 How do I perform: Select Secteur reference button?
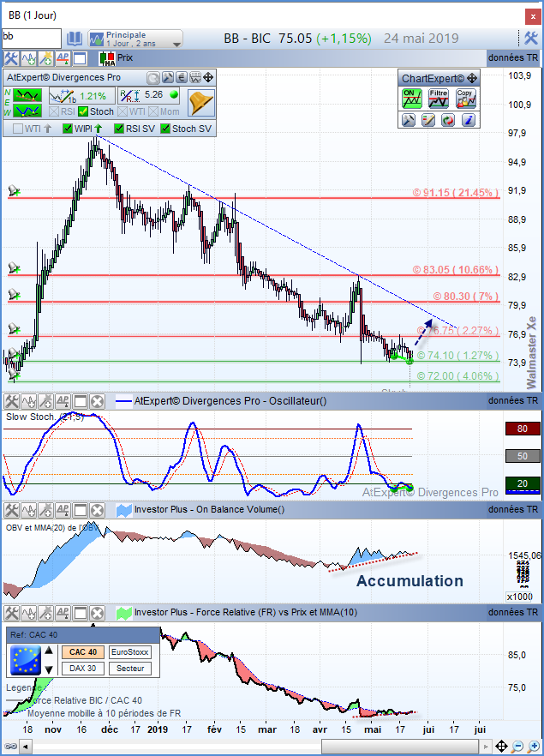[x=130, y=669]
